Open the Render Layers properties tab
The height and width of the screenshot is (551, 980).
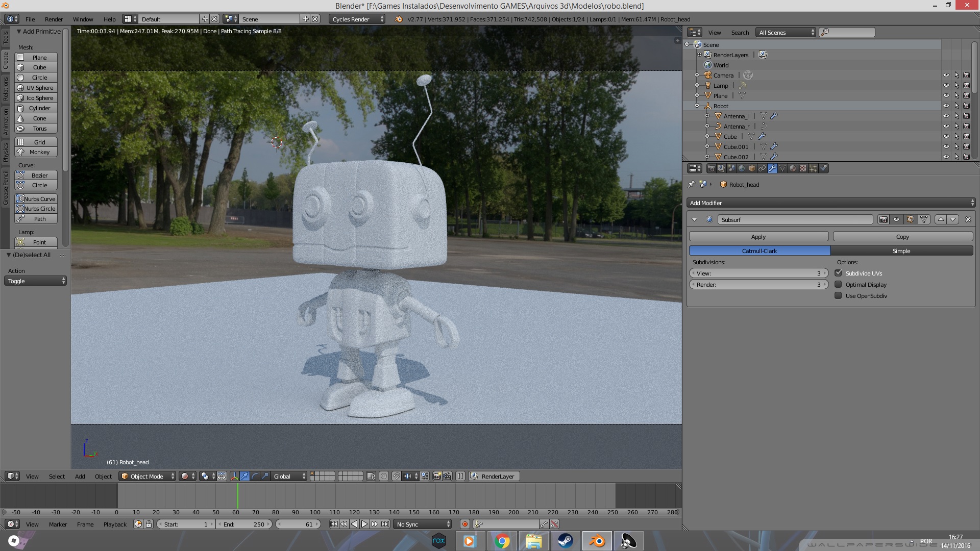(x=721, y=168)
